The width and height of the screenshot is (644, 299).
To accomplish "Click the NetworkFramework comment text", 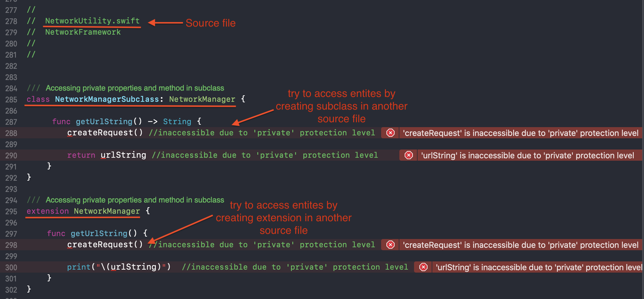I will 83,32.
